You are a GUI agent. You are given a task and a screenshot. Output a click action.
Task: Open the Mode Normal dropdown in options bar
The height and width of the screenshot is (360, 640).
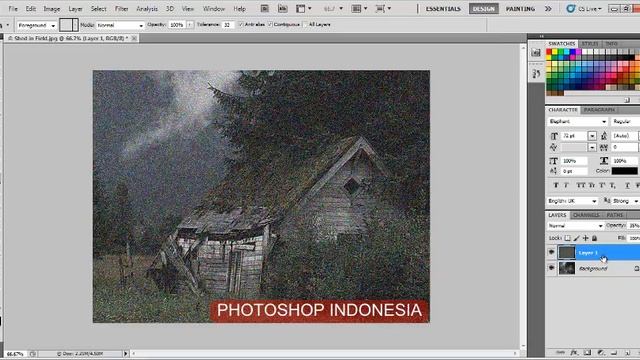pos(120,25)
